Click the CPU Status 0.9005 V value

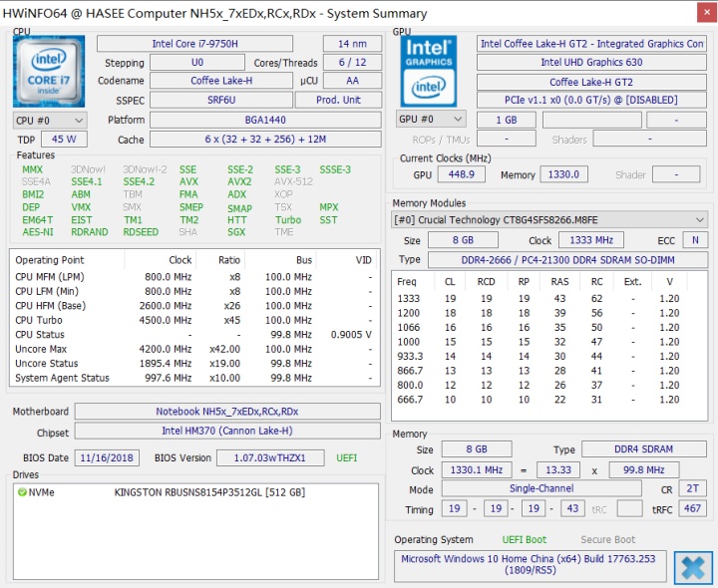pyautogui.click(x=351, y=335)
